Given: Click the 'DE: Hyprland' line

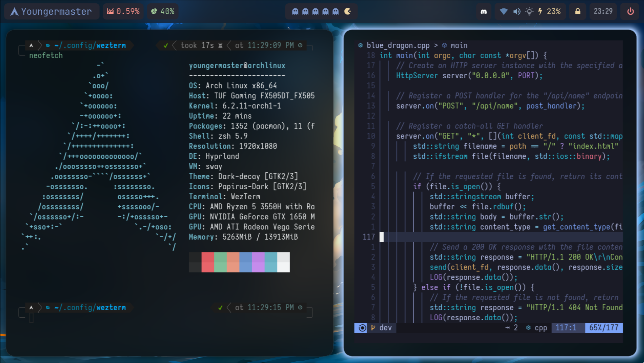Looking at the screenshot, I should pos(214,156).
